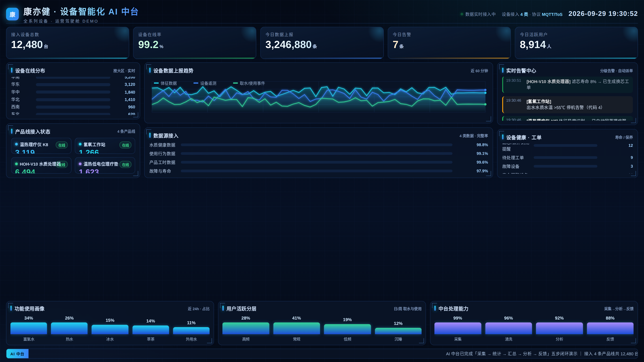Click the purple dot beside 温热低电位理疗垫
644x362 pixels.
tap(80, 164)
